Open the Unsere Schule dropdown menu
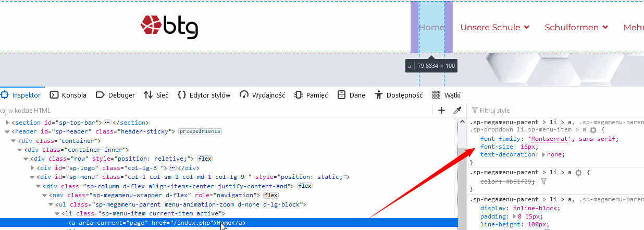644x230 pixels. coord(494,27)
